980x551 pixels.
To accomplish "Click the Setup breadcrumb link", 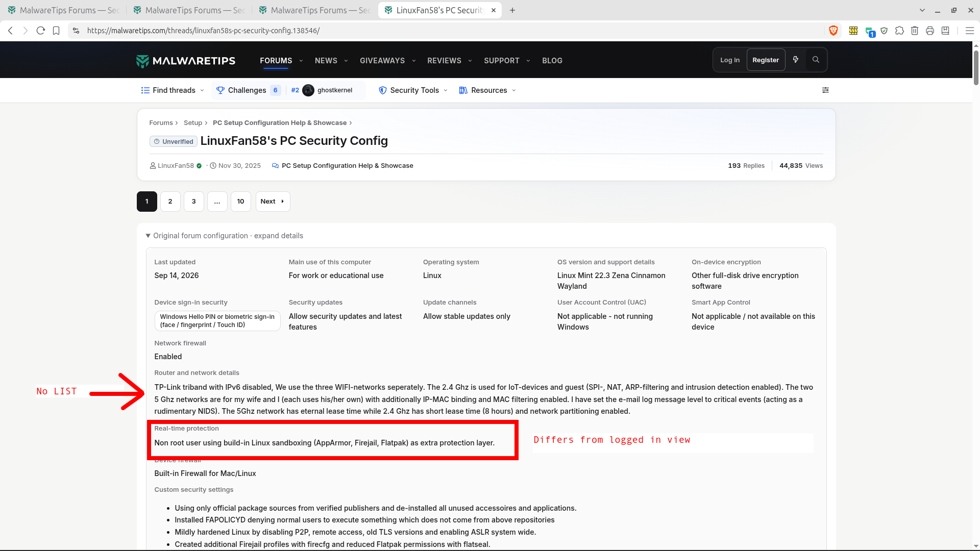I will 193,123.
